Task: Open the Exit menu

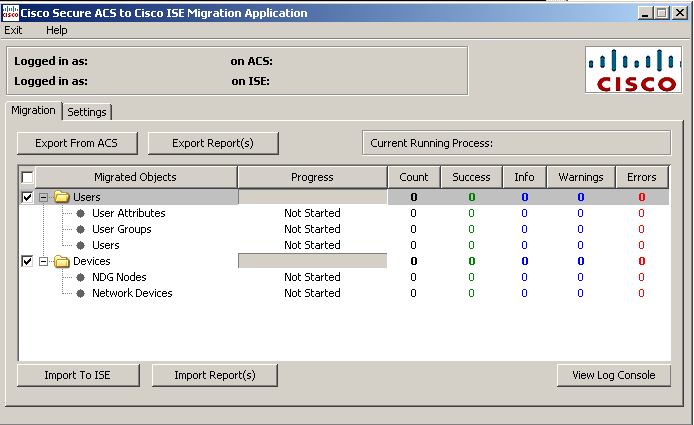Action: point(13,30)
